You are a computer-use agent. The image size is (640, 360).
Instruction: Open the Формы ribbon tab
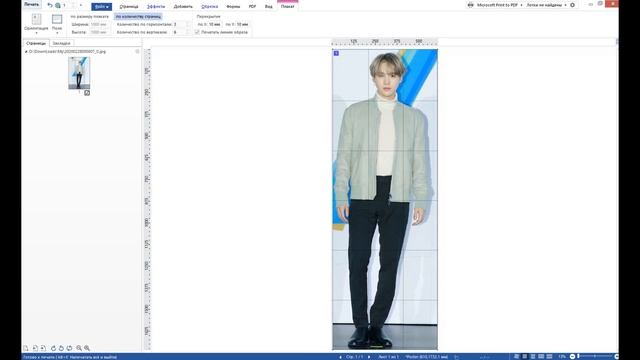point(233,7)
